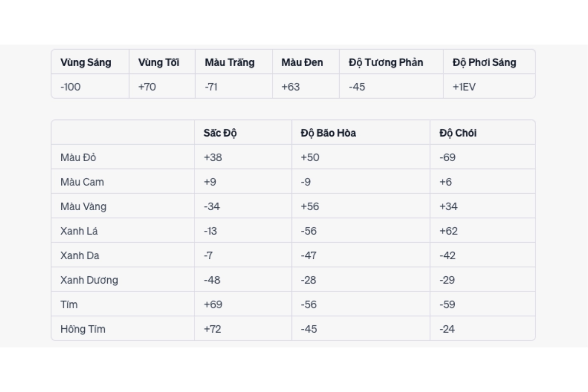Select the +70 Vùng Tối value
The height and width of the screenshot is (392, 588).
[x=147, y=87]
